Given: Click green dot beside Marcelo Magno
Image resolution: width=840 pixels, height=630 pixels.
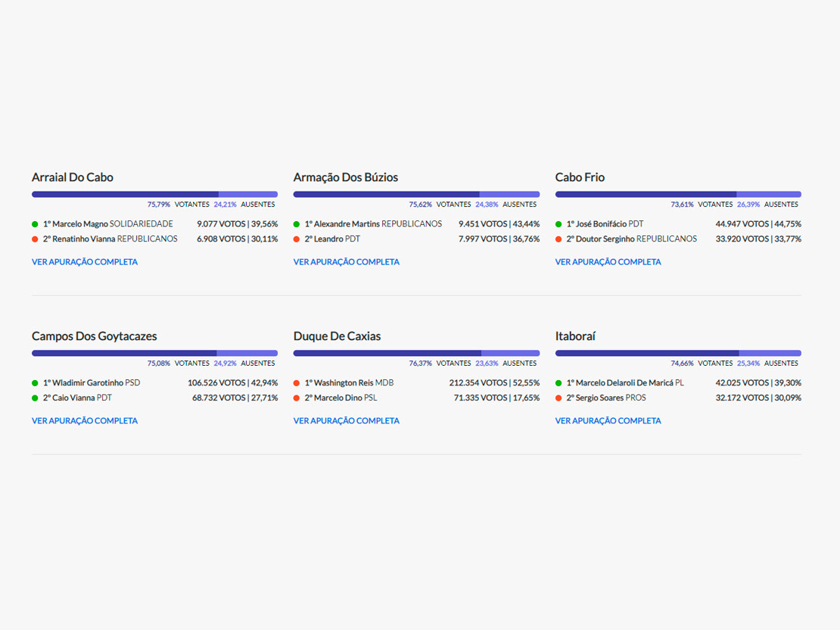Looking at the screenshot, I should 35,224.
